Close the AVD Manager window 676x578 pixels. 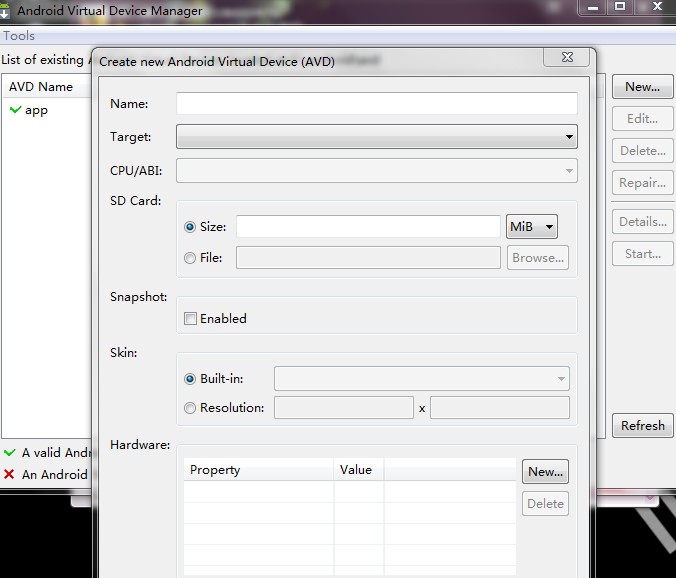pyautogui.click(x=656, y=6)
